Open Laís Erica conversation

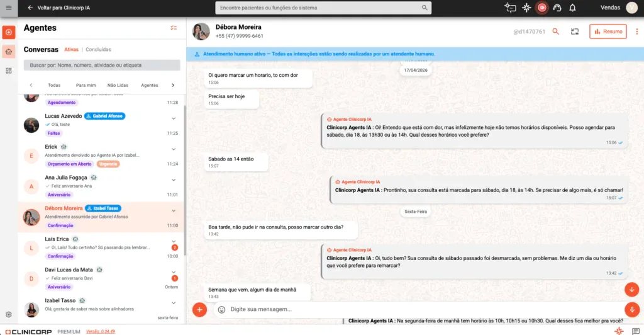pos(101,247)
